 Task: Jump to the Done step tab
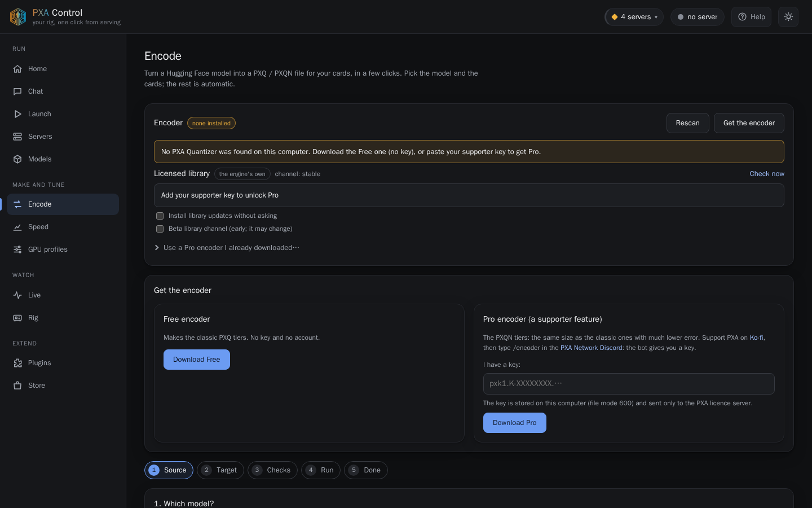click(x=366, y=470)
